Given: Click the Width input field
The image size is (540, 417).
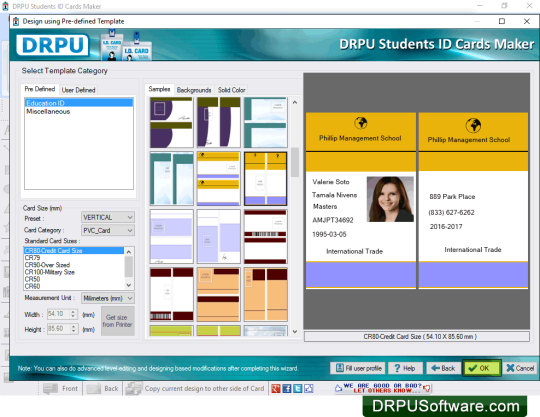Looking at the screenshot, I should coord(58,314).
